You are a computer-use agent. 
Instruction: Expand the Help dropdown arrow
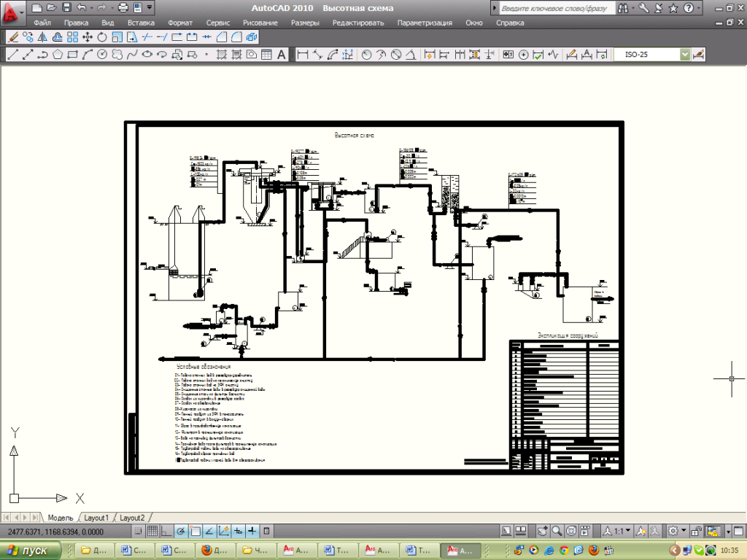click(x=699, y=8)
